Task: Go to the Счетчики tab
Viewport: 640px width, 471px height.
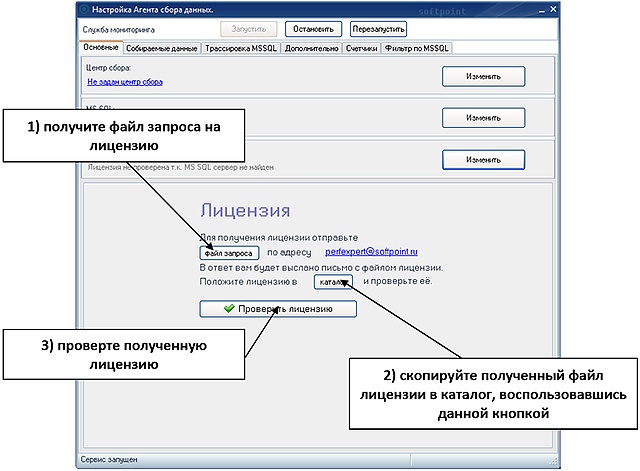Action: 361,48
